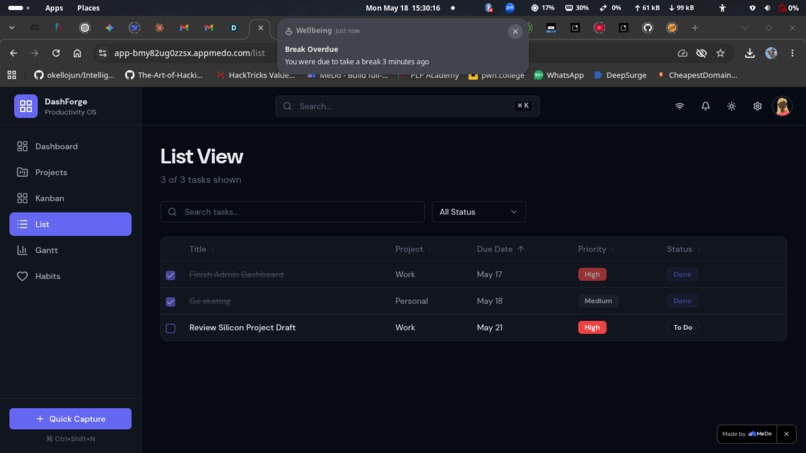Open the DeepSurge bookmark
This screenshot has height=453, width=806.
[x=620, y=75]
